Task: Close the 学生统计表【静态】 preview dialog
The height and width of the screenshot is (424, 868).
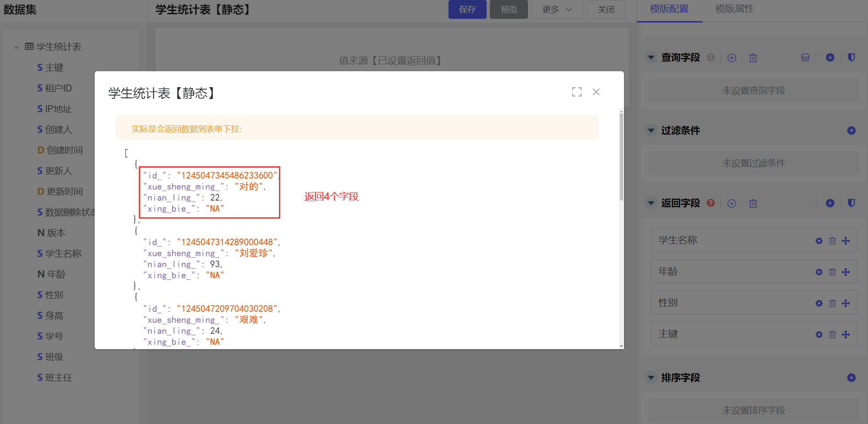Action: [x=596, y=92]
